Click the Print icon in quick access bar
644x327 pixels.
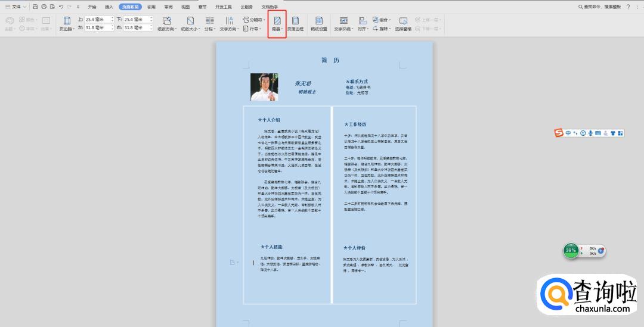point(44,7)
